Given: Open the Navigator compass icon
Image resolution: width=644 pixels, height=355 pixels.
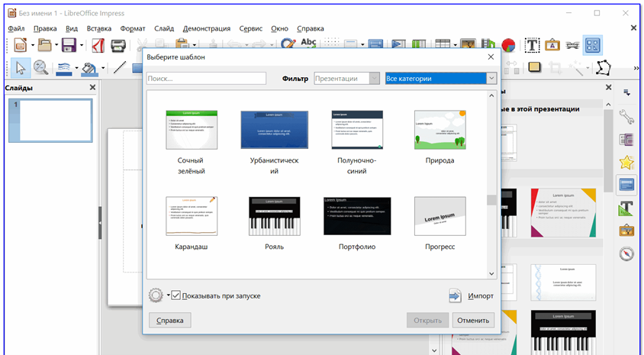Looking at the screenshot, I should point(626,253).
